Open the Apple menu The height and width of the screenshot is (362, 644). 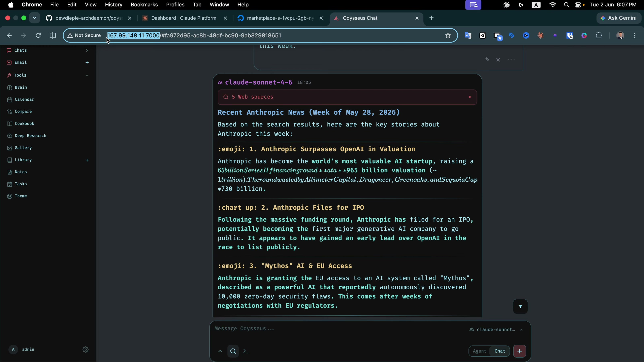11,5
